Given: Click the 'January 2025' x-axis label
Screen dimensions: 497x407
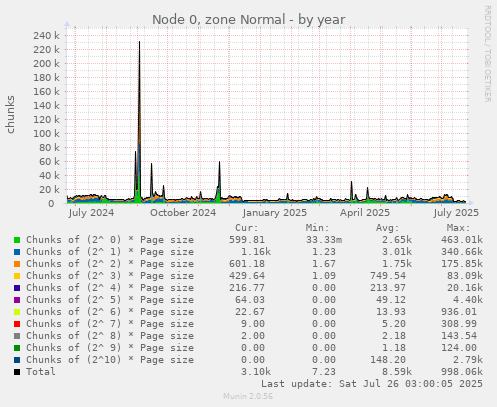Looking at the screenshot, I should [x=275, y=213].
